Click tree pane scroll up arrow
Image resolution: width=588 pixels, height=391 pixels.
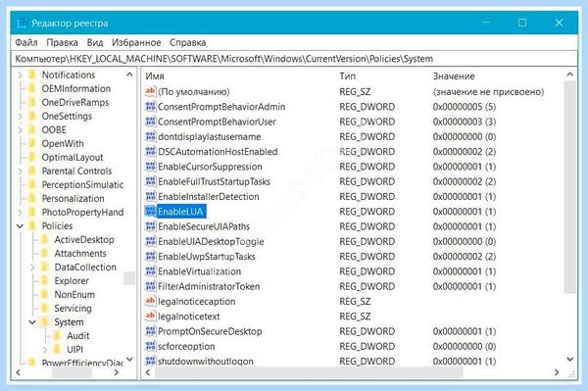129,74
